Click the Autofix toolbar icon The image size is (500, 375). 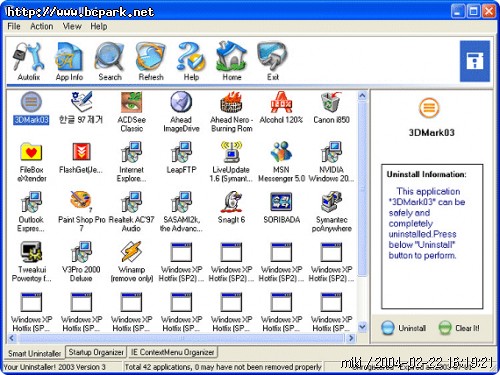[29, 62]
